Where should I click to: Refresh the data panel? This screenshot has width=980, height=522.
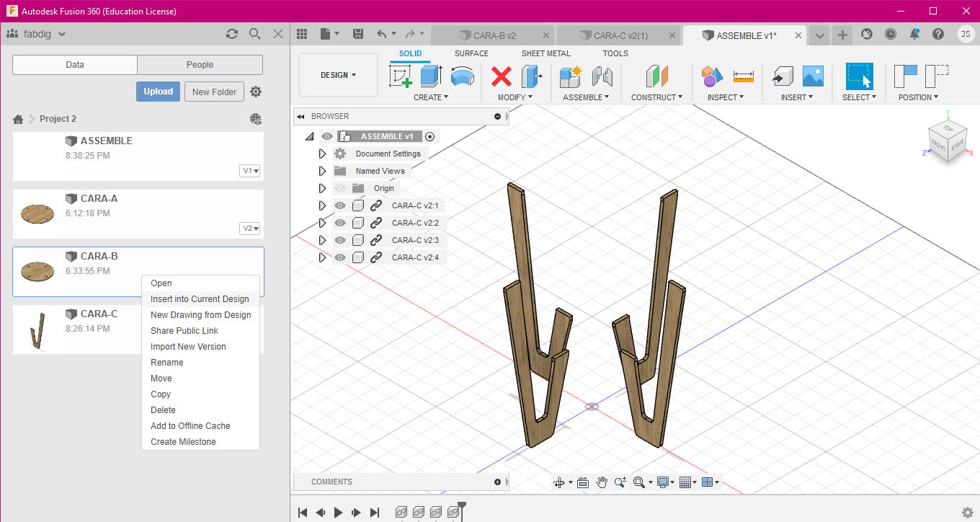[x=231, y=34]
